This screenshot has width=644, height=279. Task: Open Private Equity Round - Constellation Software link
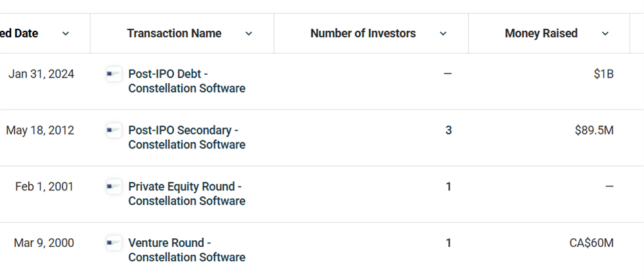point(187,194)
